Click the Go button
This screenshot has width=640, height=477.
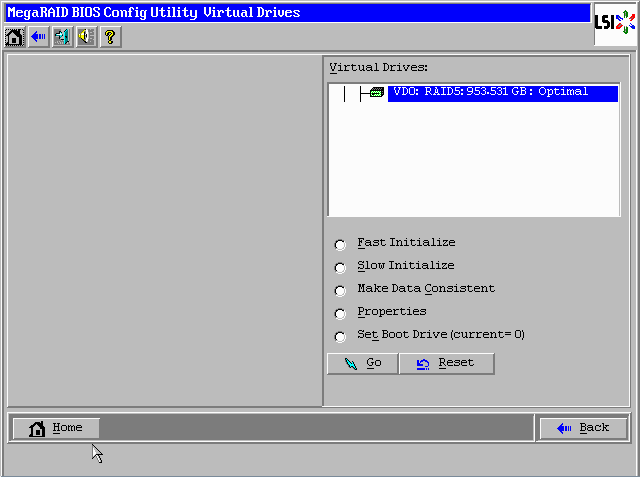(362, 363)
